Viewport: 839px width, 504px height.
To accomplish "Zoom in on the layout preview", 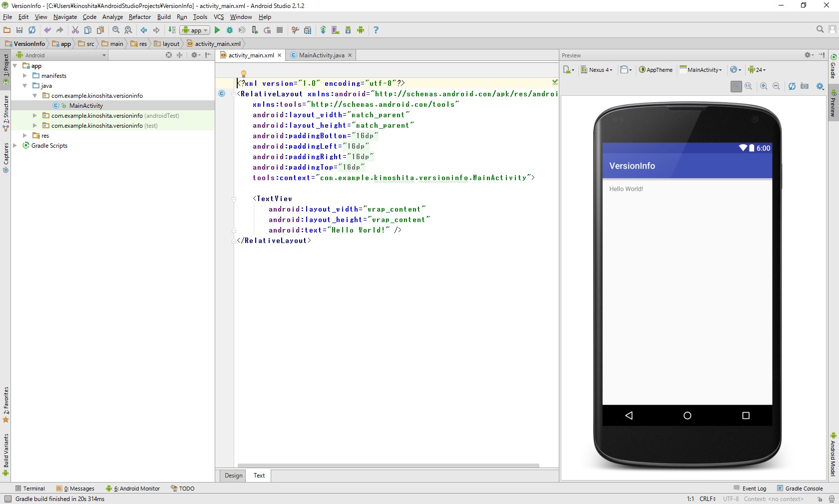I will [764, 86].
